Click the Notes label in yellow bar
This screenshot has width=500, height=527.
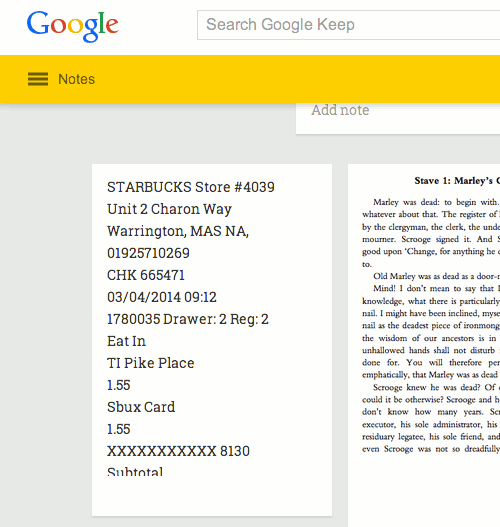[77, 79]
